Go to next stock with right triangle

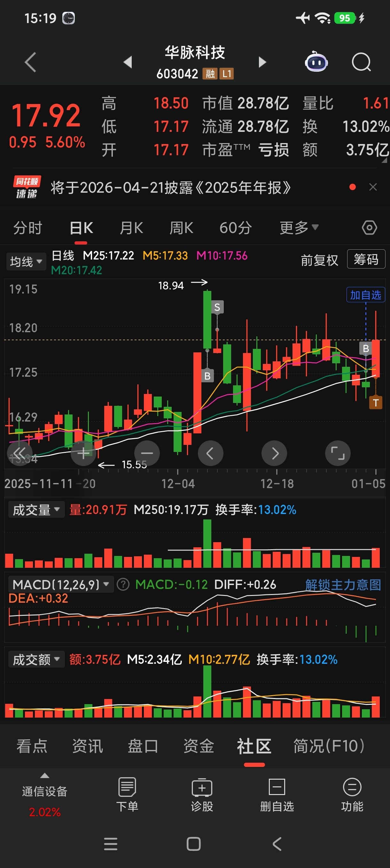click(x=262, y=62)
